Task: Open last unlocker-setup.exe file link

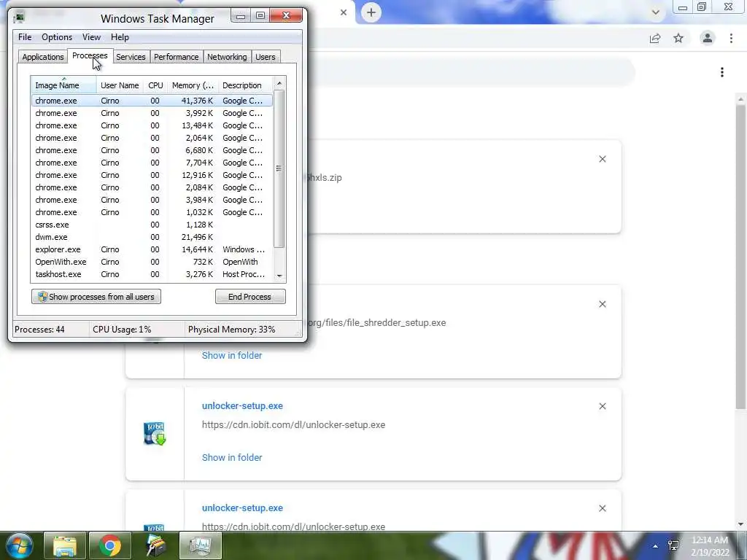Action: (x=242, y=508)
